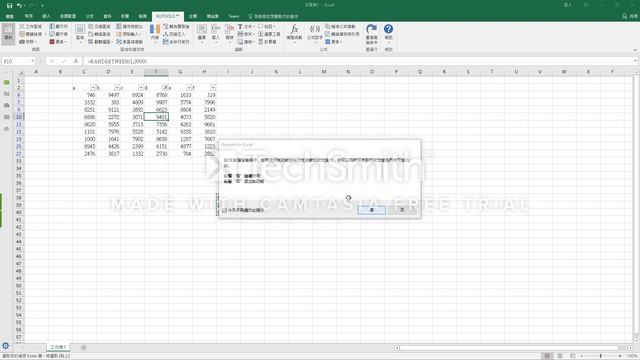Image resolution: width=640 pixels, height=360 pixels.
Task: Click cell containing 7976
Action: [x=109, y=132]
